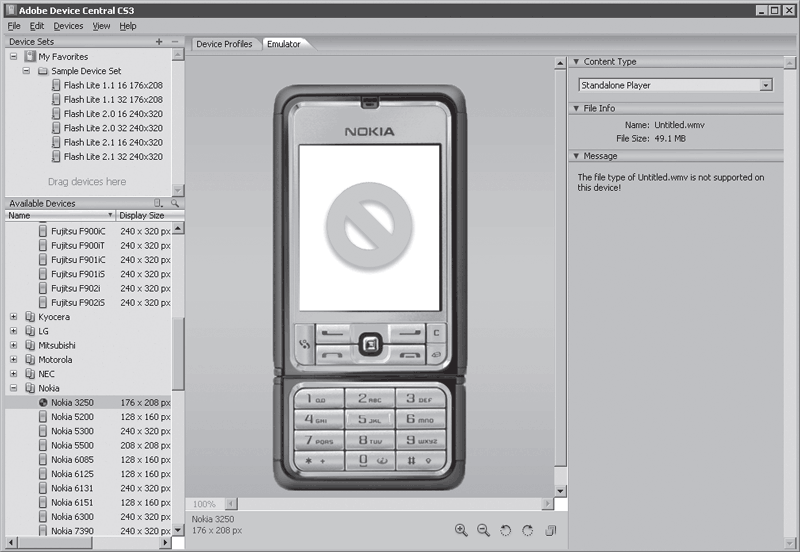The width and height of the screenshot is (800, 552).
Task: Open the View menu
Action: (101, 26)
